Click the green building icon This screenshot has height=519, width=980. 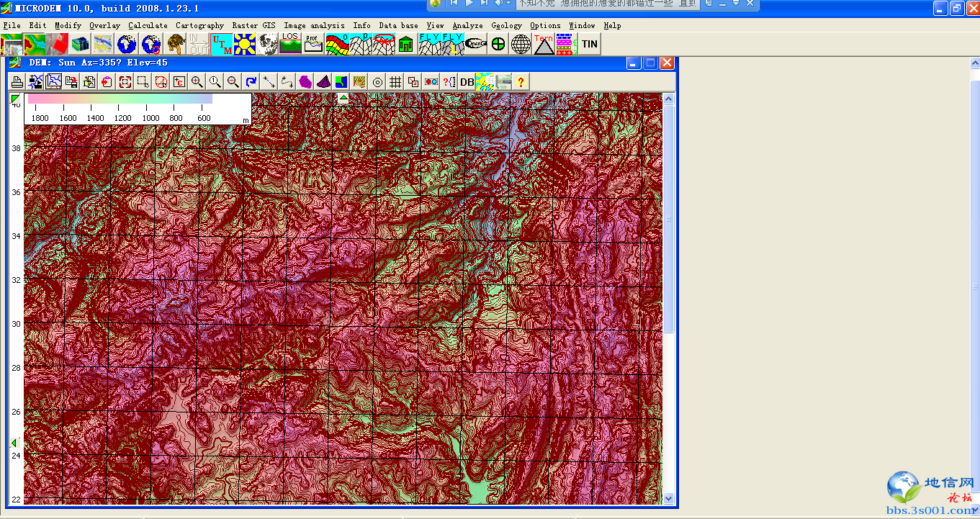pyautogui.click(x=406, y=44)
